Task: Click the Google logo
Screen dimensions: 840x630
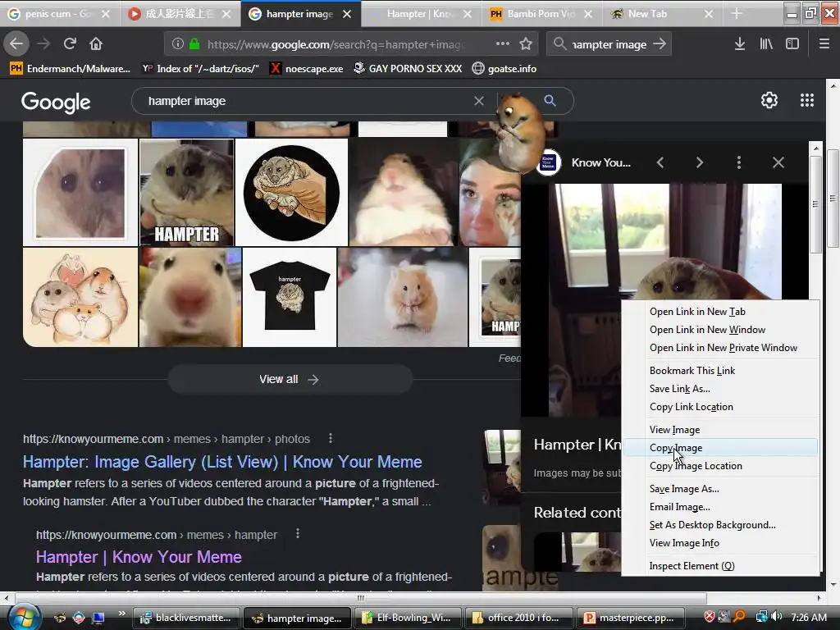Action: click(56, 102)
